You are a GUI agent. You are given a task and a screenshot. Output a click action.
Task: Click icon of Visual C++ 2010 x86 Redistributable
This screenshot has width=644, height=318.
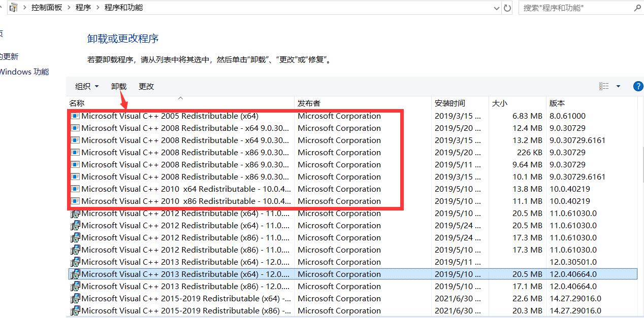75,201
